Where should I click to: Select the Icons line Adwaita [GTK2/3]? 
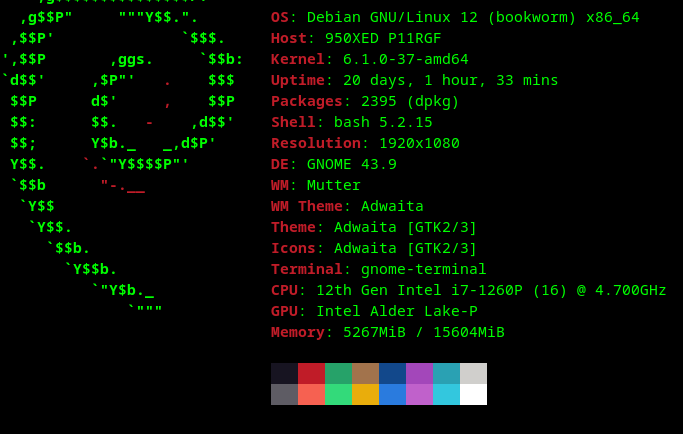(374, 248)
